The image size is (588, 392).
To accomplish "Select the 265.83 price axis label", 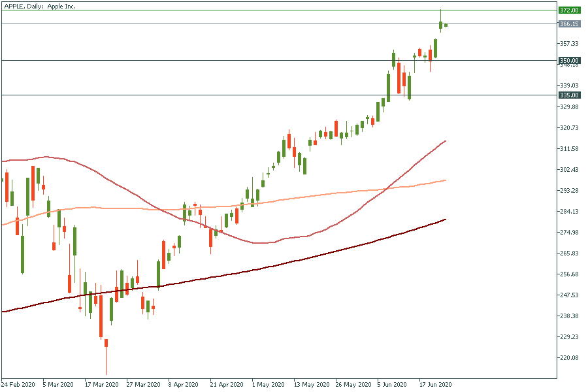I will [x=569, y=253].
